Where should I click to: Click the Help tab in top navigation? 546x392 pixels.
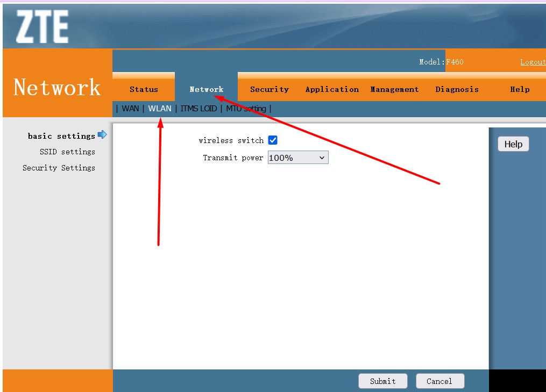pyautogui.click(x=520, y=89)
